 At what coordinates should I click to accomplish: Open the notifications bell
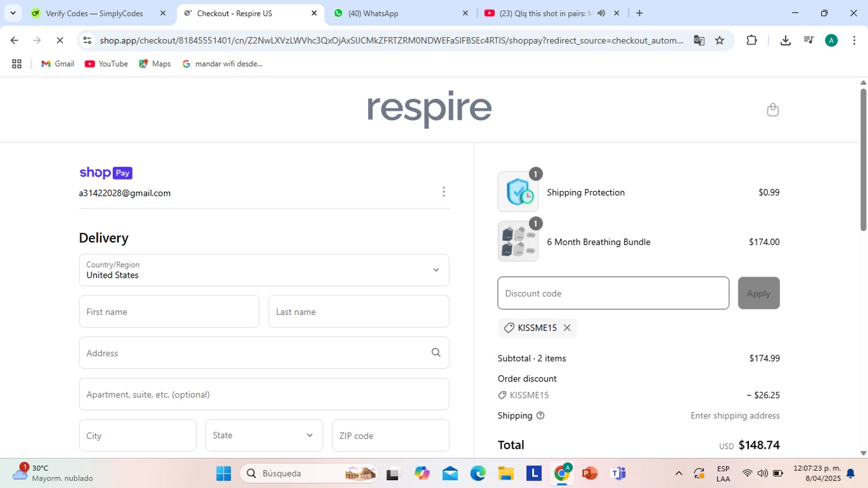(x=851, y=474)
